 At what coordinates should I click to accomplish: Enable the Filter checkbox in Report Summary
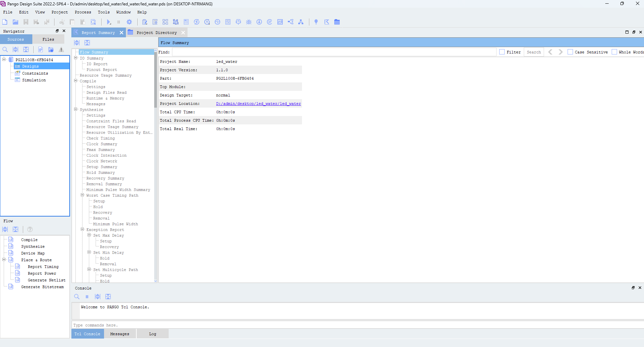click(x=503, y=52)
